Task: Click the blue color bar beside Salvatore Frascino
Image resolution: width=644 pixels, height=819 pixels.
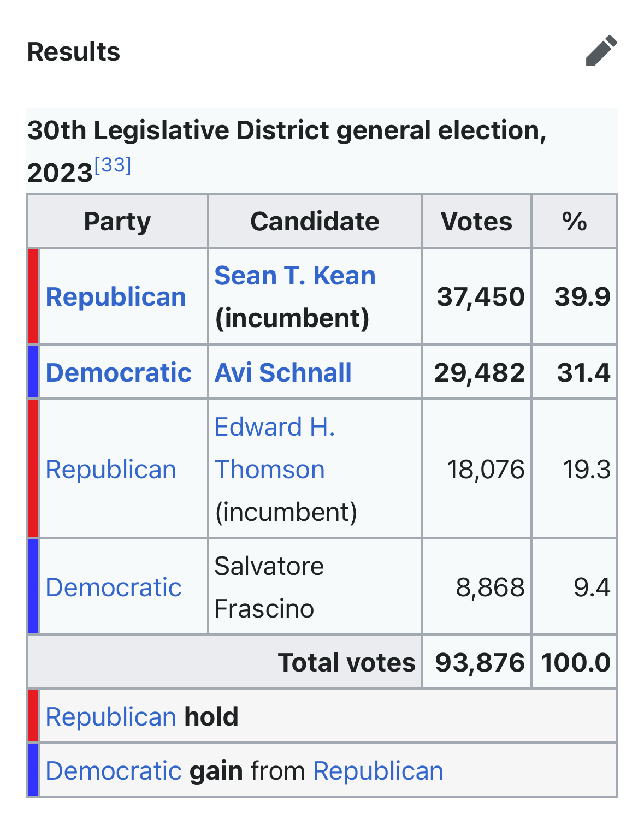Action: tap(33, 586)
